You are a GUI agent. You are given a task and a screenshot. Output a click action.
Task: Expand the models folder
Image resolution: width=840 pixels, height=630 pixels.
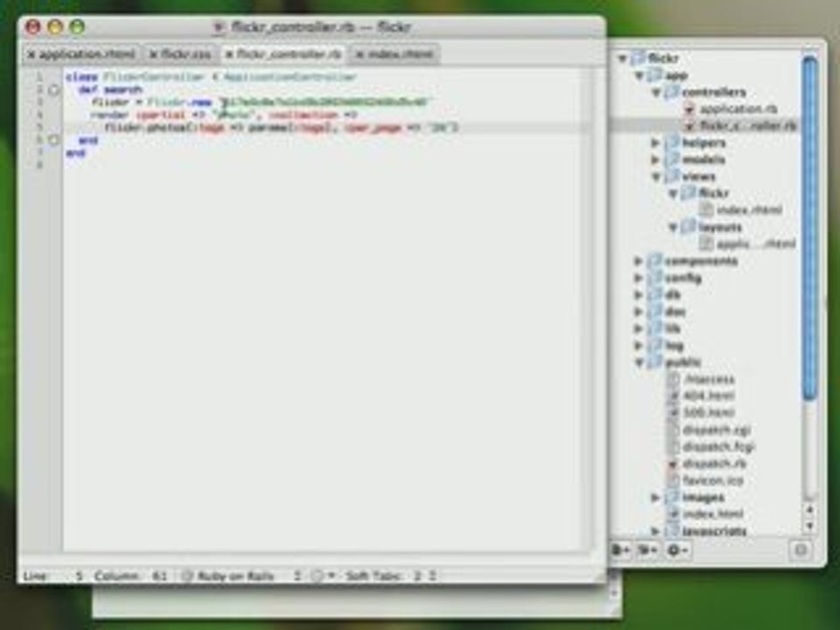coord(655,159)
